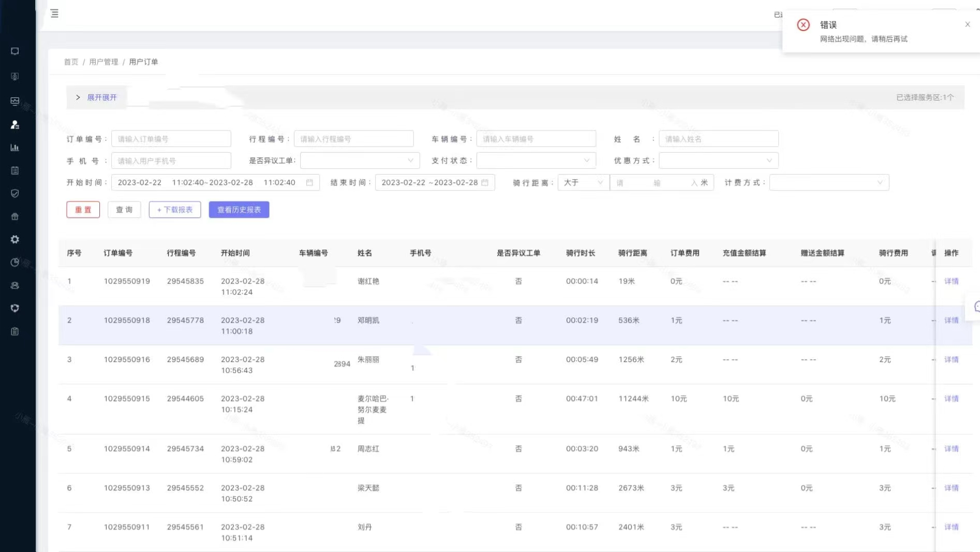Open the 计费方式 dropdown

tap(829, 182)
